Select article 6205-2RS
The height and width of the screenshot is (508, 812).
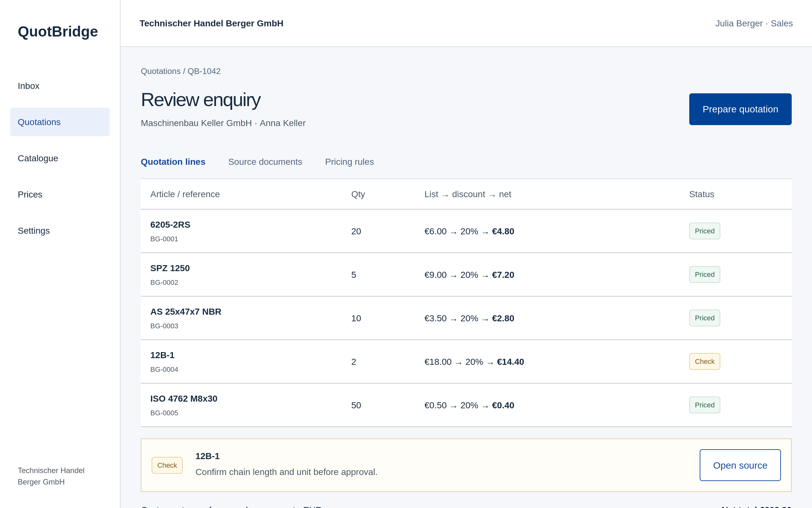click(x=170, y=225)
